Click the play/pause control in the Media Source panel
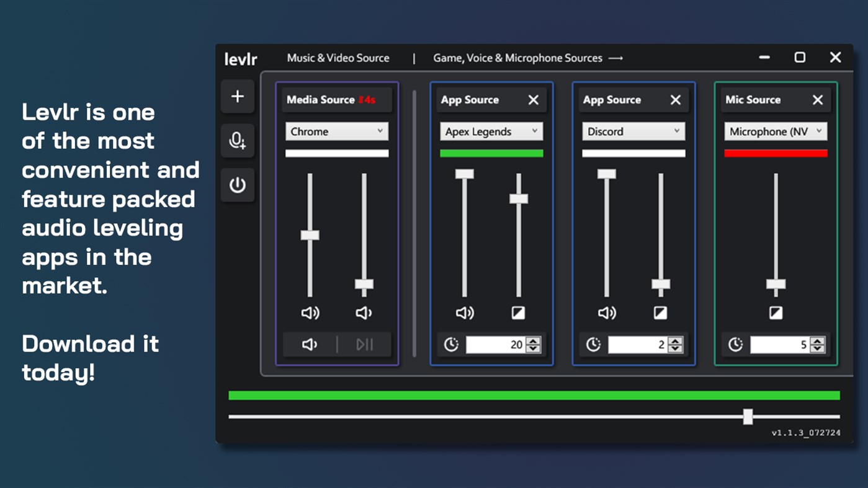The image size is (868, 488). point(364,344)
